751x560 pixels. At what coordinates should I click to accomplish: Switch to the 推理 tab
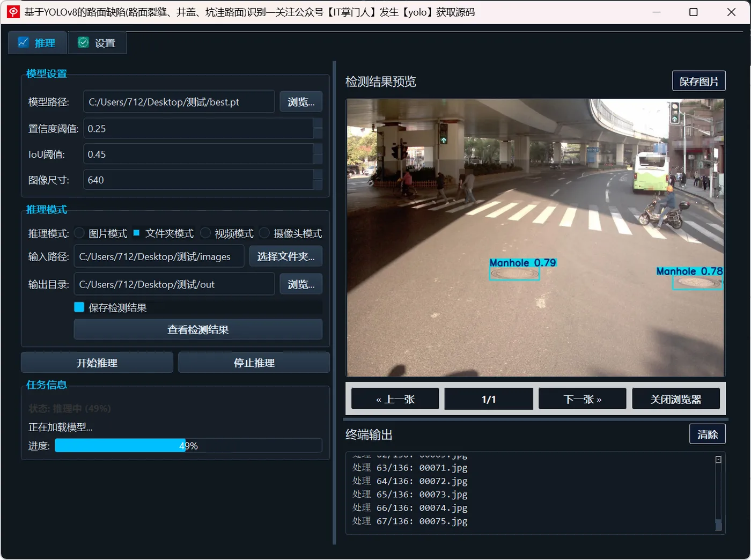pos(37,43)
